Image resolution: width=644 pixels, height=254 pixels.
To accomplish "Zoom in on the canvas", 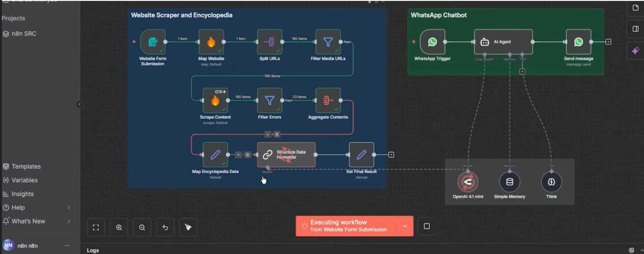I will [x=119, y=227].
